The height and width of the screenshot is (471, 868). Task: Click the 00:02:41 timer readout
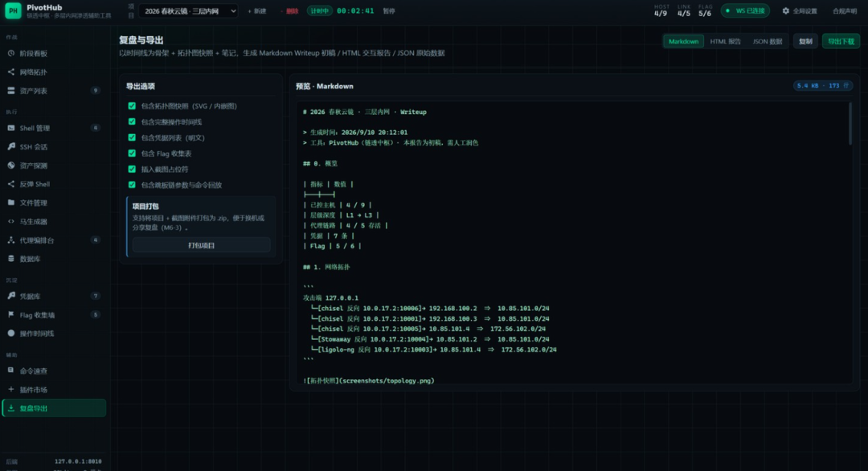click(x=355, y=11)
